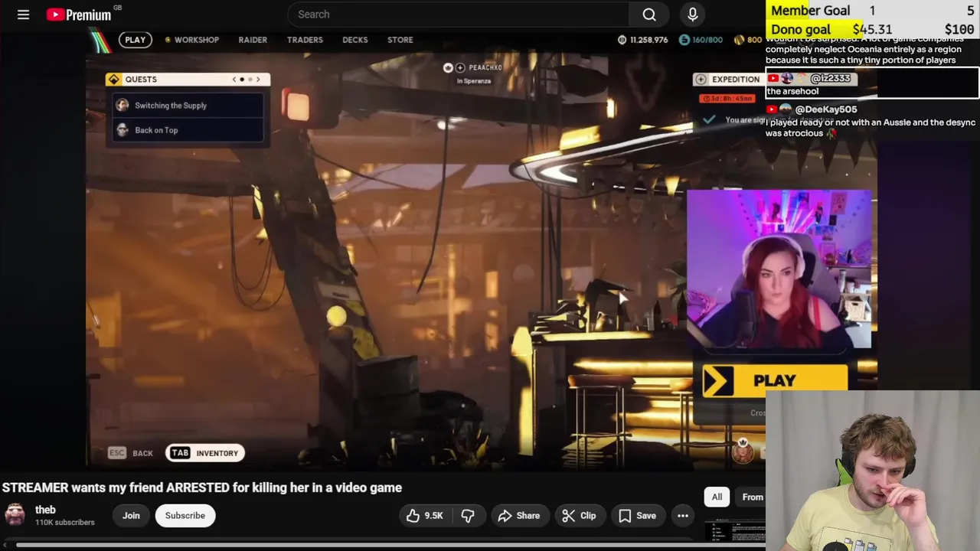Click the in-game yellow PLAY button
Screen dimensions: 980x551
pos(775,380)
